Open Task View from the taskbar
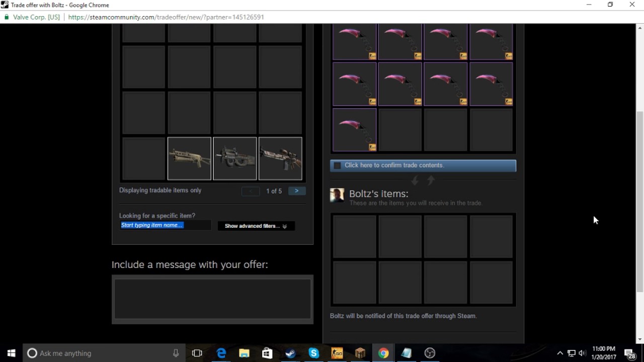Viewport: 644px width, 362px height. pos(197,353)
